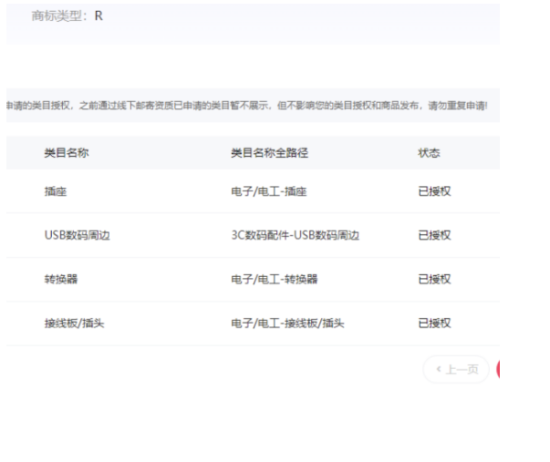Click the 3C数码配件-USB数码周边 path cell
Screen dimensions: 550x462
[x=295, y=235]
